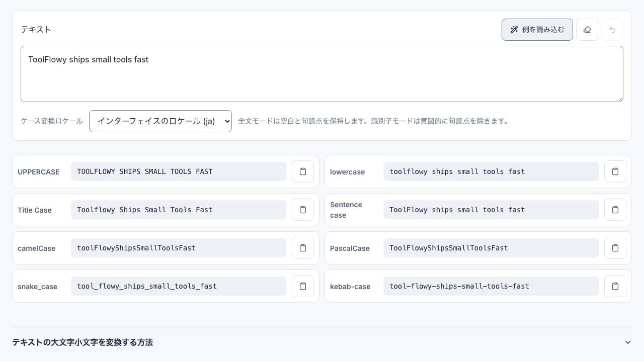The image size is (644, 362).
Task: Clear the text with the eraser icon
Action: (x=587, y=30)
